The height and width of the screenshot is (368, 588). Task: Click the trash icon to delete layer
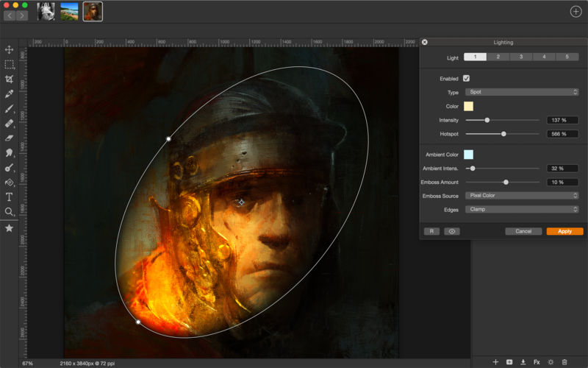pyautogui.click(x=564, y=361)
